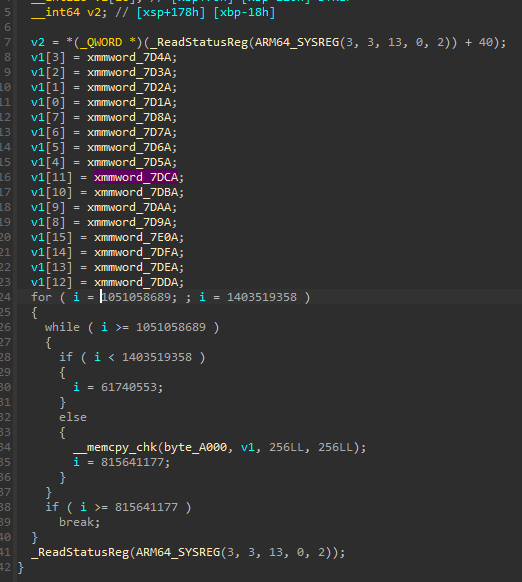This screenshot has height=582, width=522.
Task: Select variable v2 on line 7
Action: click(x=37, y=42)
